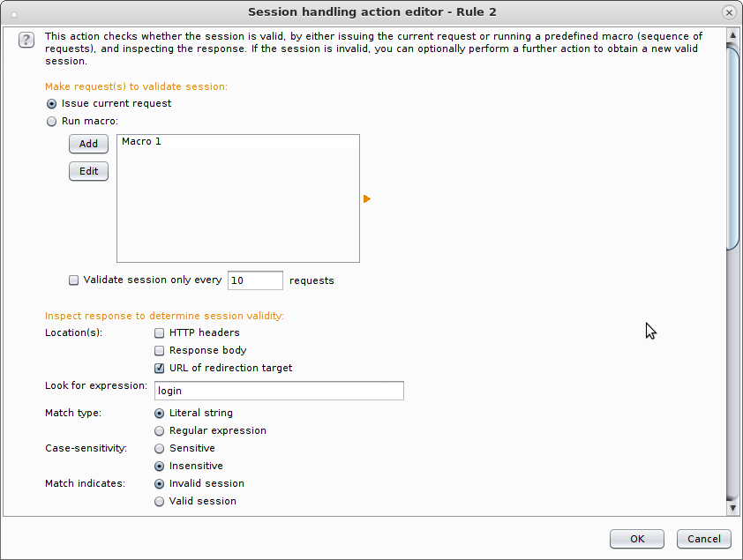Select Issue current request option
This screenshot has height=560, width=743.
[x=52, y=104]
